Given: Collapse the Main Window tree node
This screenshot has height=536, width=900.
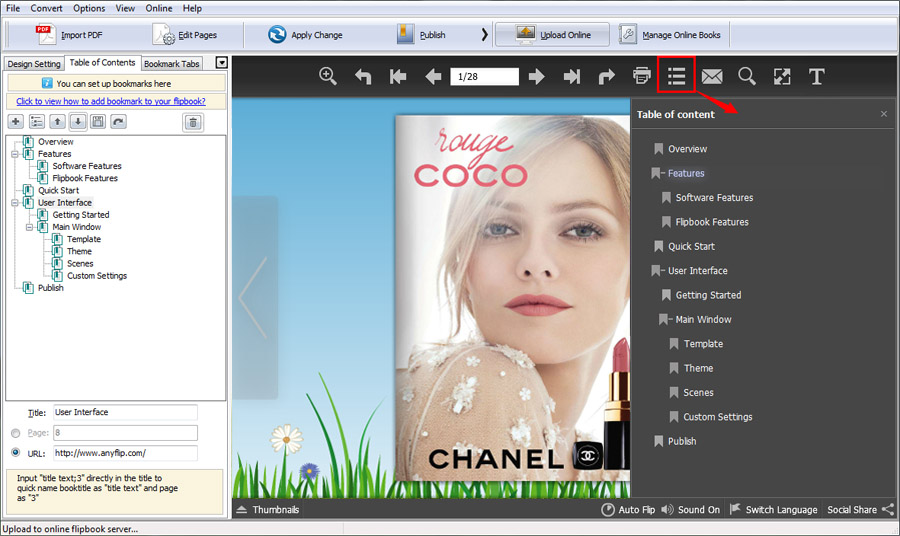Looking at the screenshot, I should pyautogui.click(x=31, y=227).
